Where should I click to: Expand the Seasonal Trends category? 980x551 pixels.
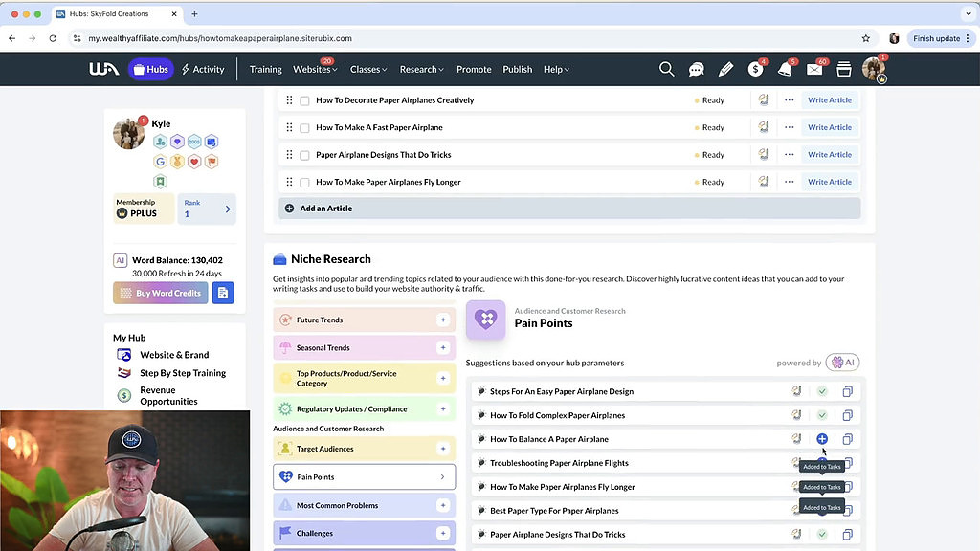[x=442, y=348]
